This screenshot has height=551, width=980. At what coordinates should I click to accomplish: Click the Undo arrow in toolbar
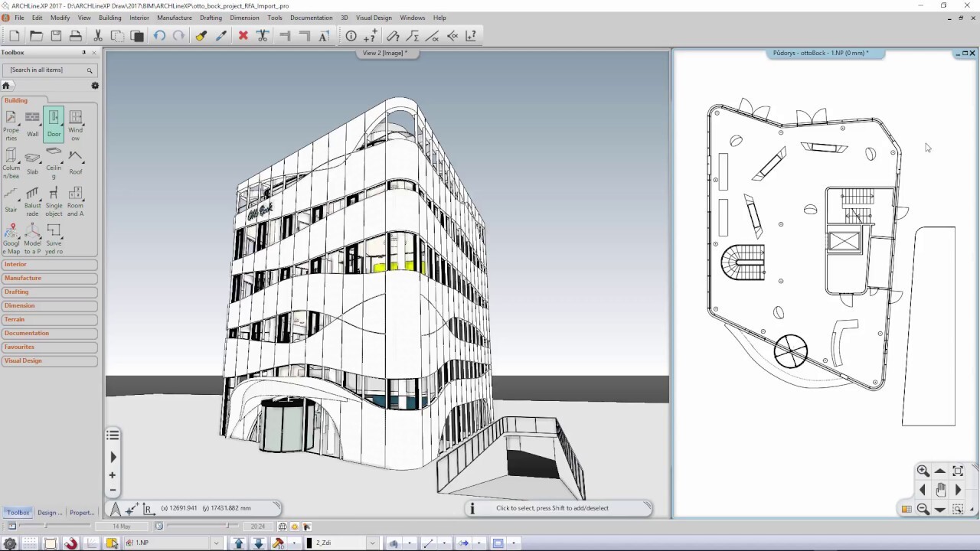[x=159, y=36]
